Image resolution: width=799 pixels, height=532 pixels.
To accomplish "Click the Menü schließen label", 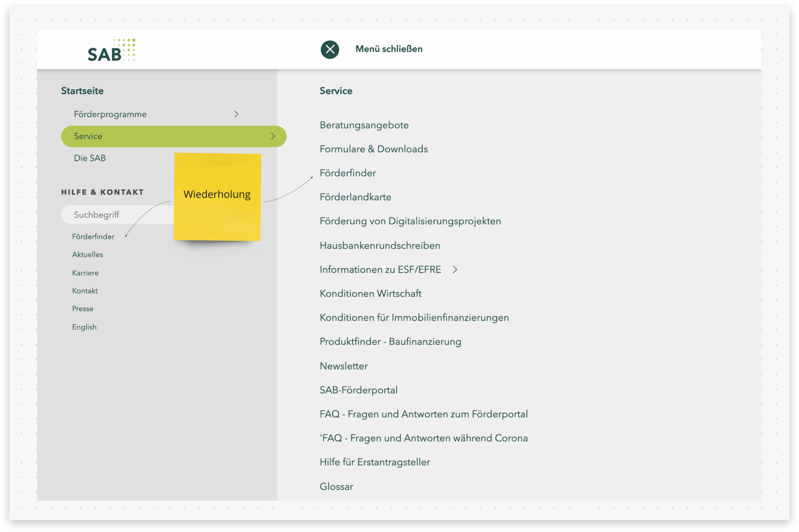I will click(389, 49).
